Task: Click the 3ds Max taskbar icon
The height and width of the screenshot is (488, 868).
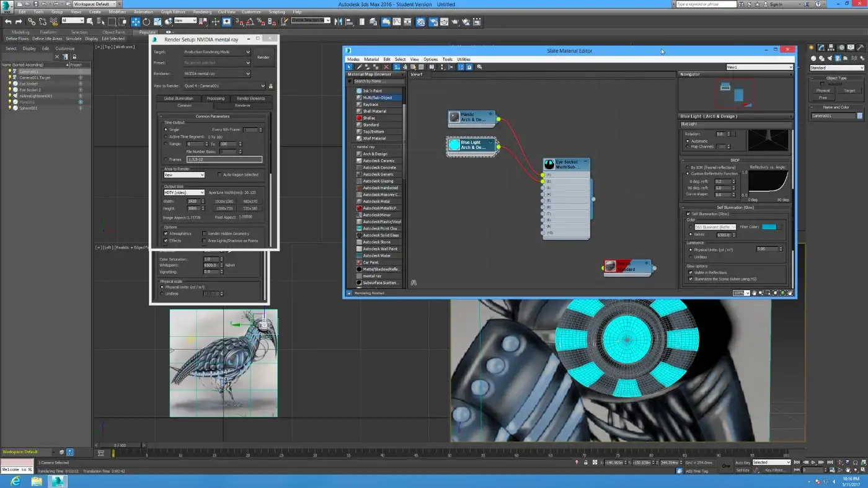Action: (x=58, y=481)
